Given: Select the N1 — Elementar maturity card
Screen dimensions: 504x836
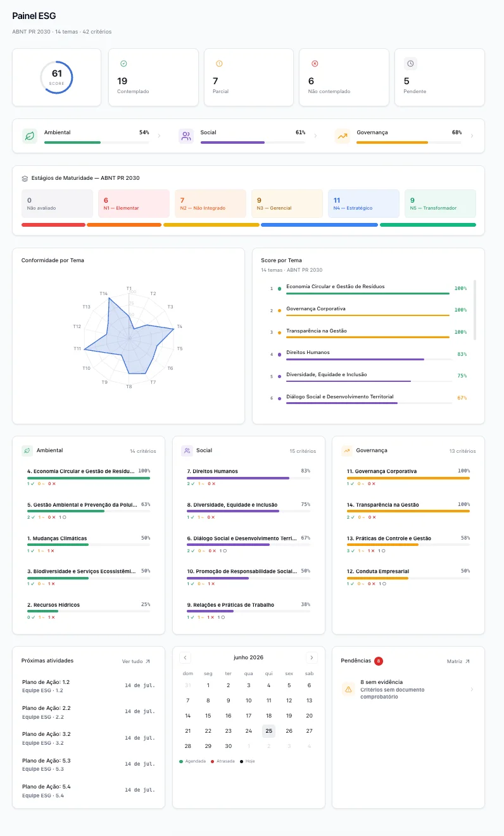Looking at the screenshot, I should click(134, 203).
